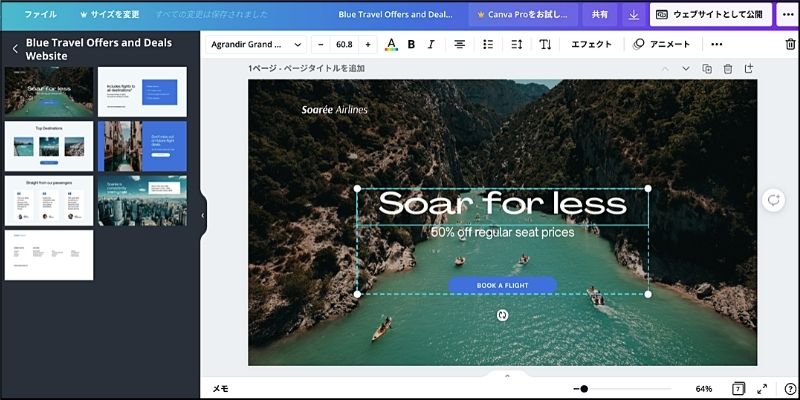Enter fullscreen presentation mode
The height and width of the screenshot is (400, 800).
(x=762, y=389)
